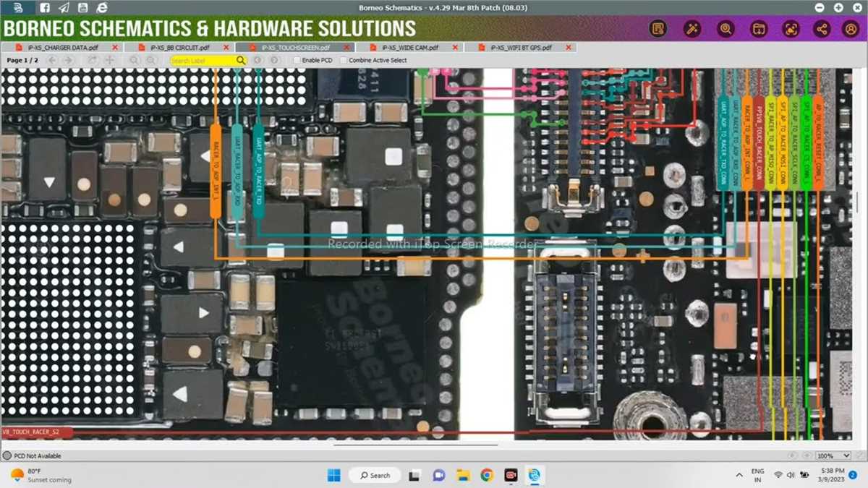Open the browser 'e' icon in title bar
868x488 pixels.
(x=102, y=8)
